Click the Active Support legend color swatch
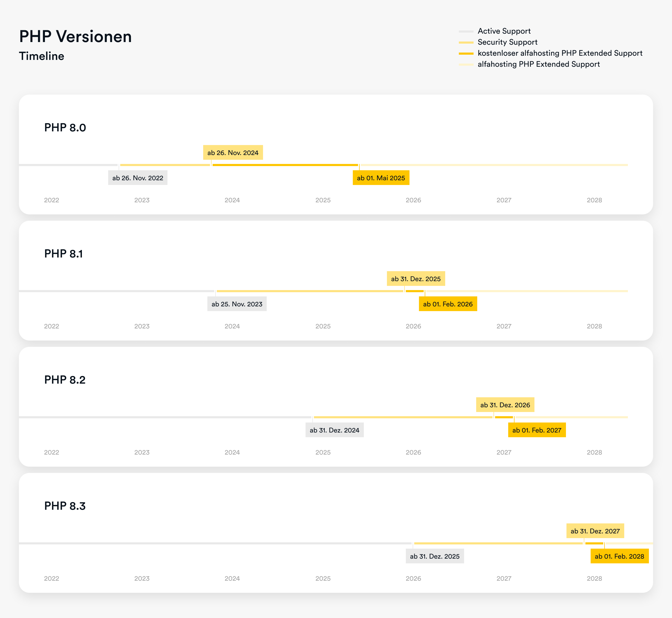The height and width of the screenshot is (618, 672). tap(466, 32)
